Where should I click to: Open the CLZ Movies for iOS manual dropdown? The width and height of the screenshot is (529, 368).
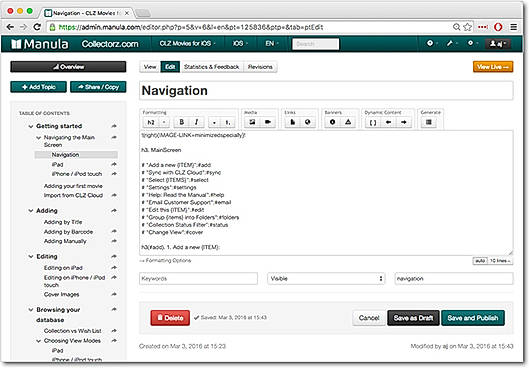187,44
